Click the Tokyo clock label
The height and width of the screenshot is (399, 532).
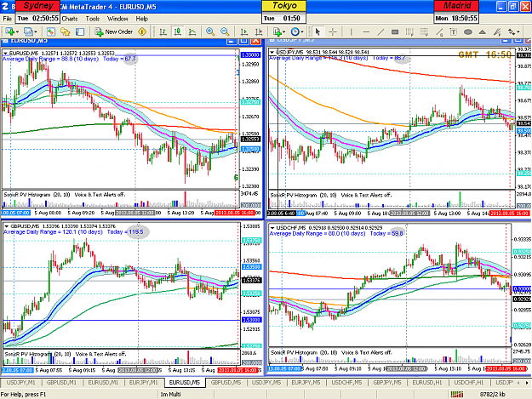click(284, 6)
